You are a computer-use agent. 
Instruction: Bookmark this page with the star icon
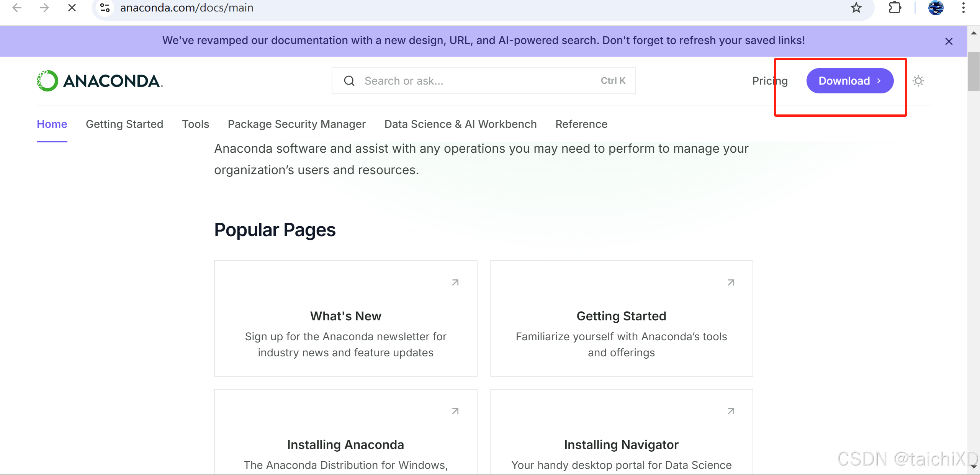[x=856, y=8]
